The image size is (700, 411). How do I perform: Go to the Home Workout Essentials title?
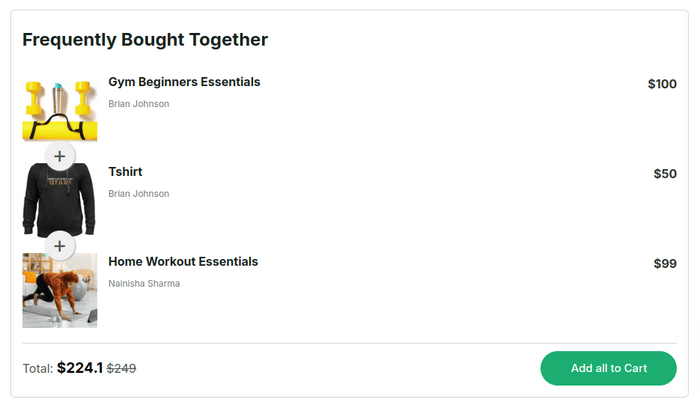[183, 262]
